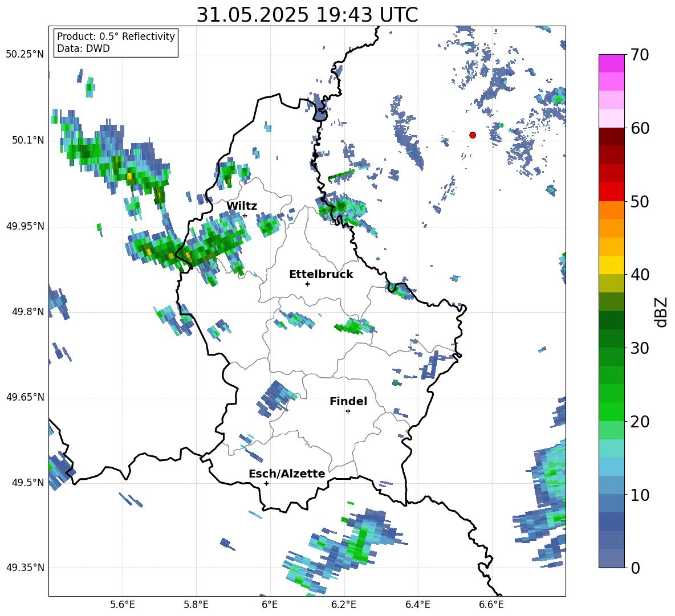
Task: Click the magenta top segment of the colorbar
Action: click(x=611, y=63)
